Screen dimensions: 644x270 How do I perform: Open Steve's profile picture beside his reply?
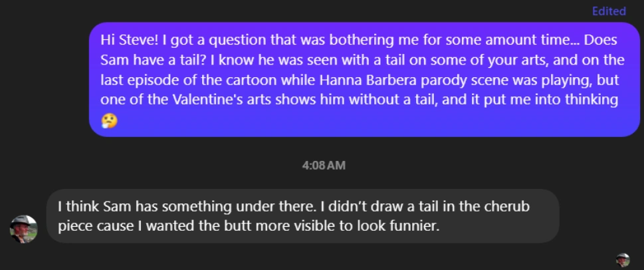pyautogui.click(x=24, y=229)
